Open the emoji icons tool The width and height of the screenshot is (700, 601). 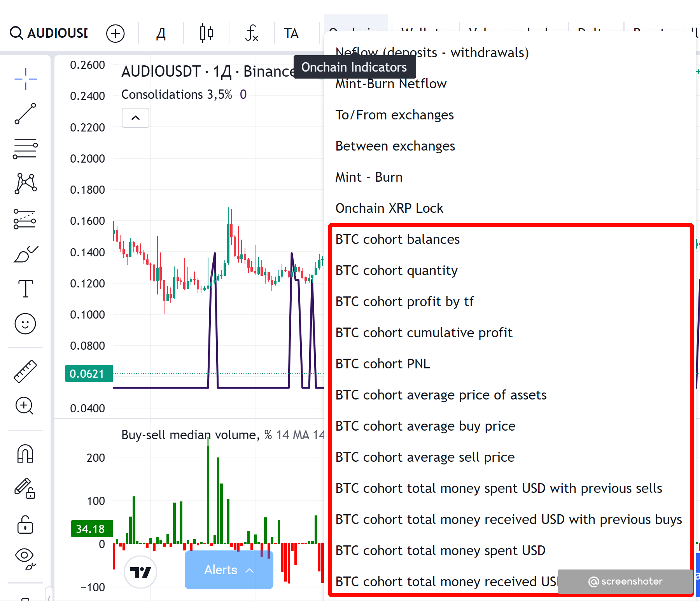(26, 324)
